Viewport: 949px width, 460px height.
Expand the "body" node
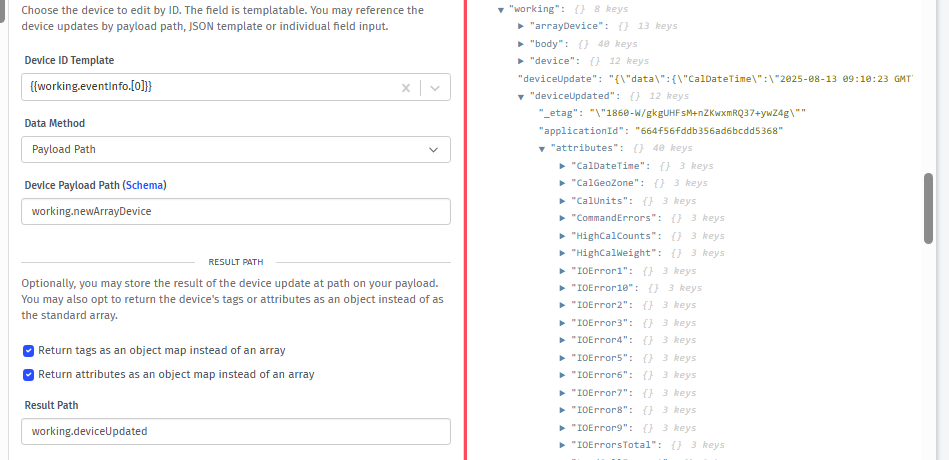point(521,44)
